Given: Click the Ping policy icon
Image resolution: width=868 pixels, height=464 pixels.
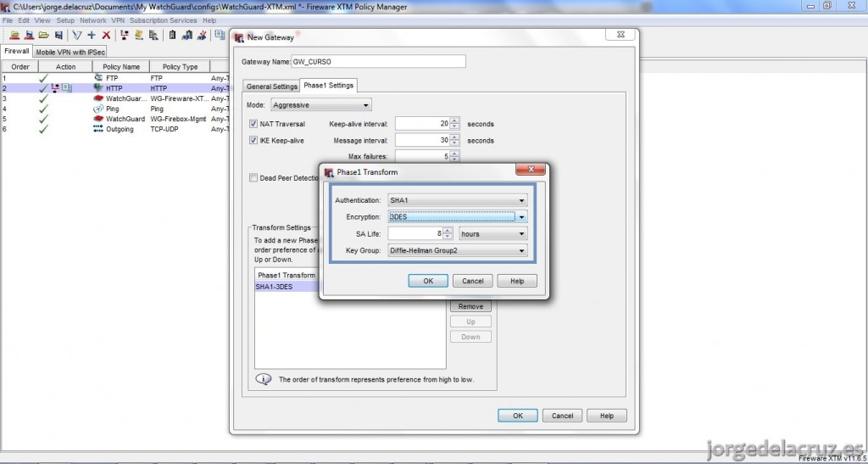Looking at the screenshot, I should click(x=98, y=109).
